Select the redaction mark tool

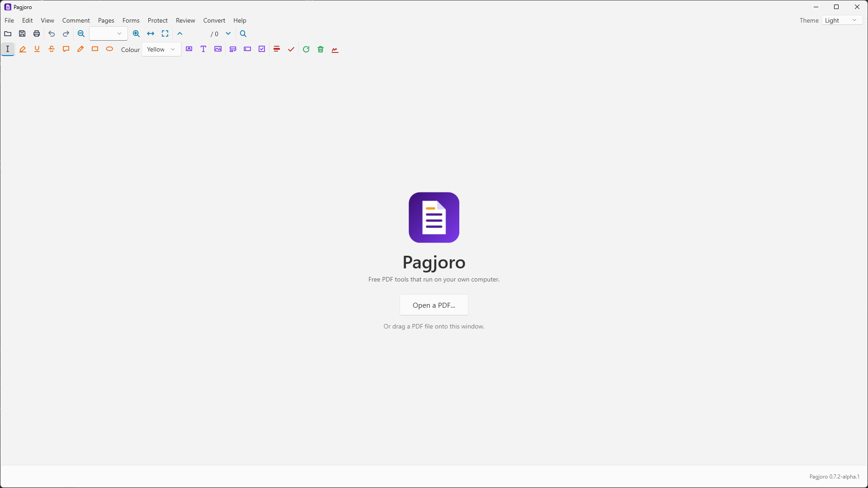pos(277,49)
